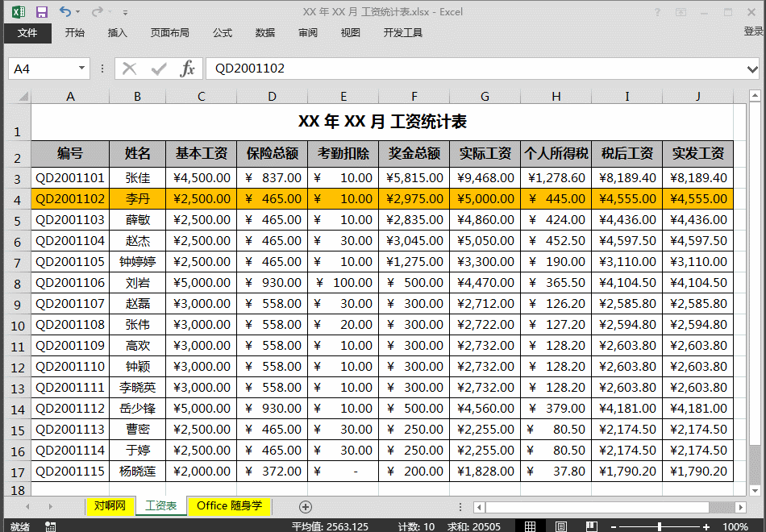Switch to the 审阅 ribbon tab

(x=308, y=33)
